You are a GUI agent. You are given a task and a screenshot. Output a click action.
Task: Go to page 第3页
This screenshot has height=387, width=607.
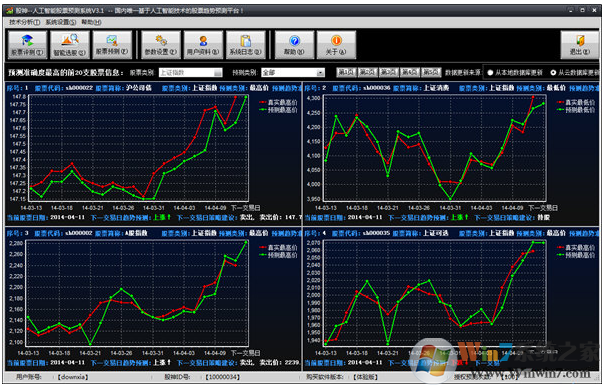pos(389,72)
